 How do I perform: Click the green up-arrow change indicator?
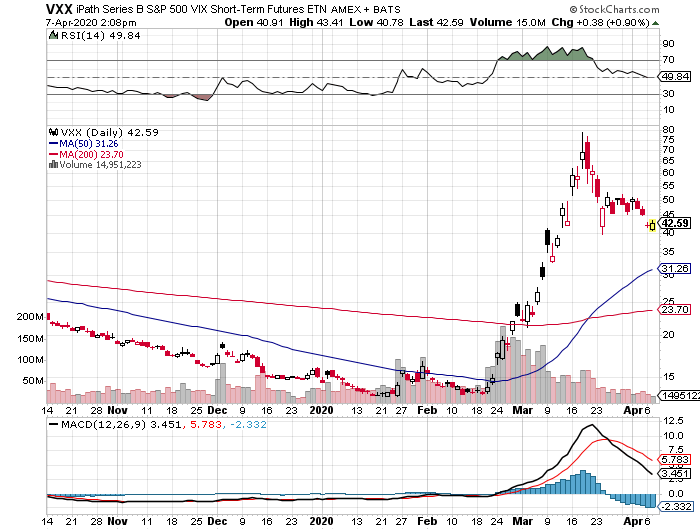[x=655, y=23]
